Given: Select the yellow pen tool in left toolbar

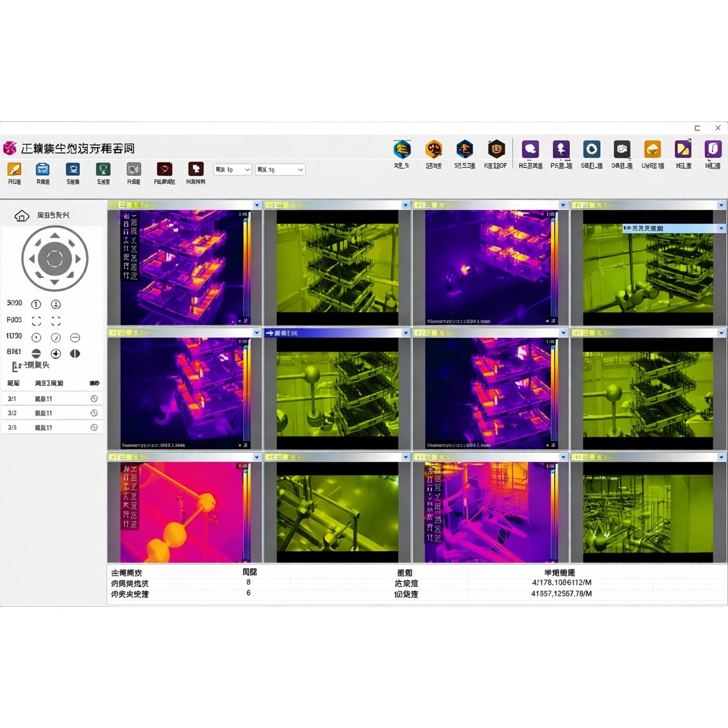Looking at the screenshot, I should pos(14,170).
